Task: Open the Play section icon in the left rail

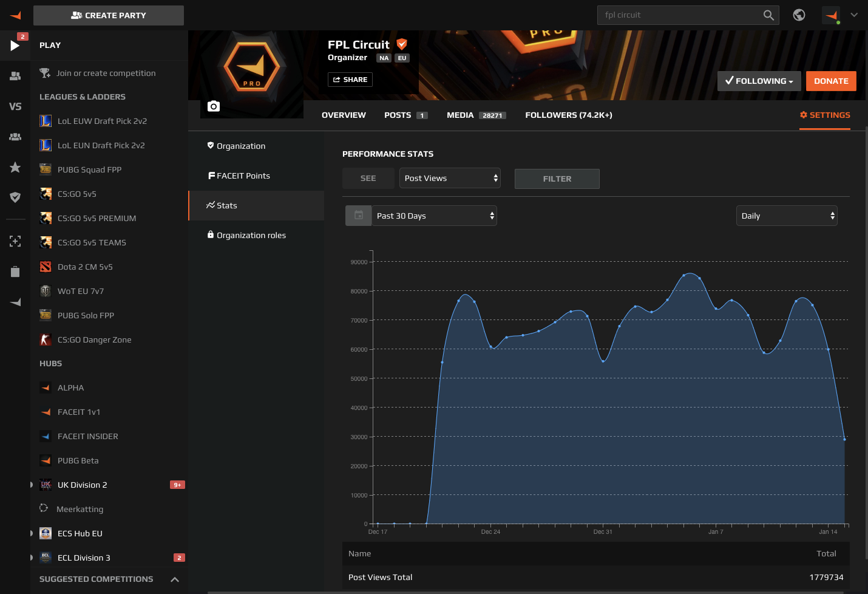Action: (15, 46)
